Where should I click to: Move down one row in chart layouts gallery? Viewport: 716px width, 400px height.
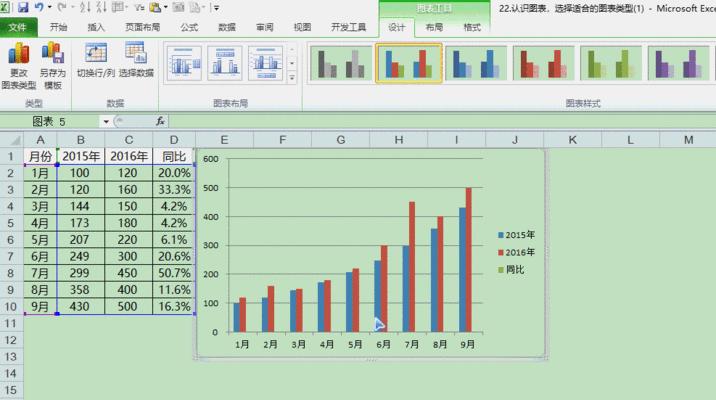[292, 63]
